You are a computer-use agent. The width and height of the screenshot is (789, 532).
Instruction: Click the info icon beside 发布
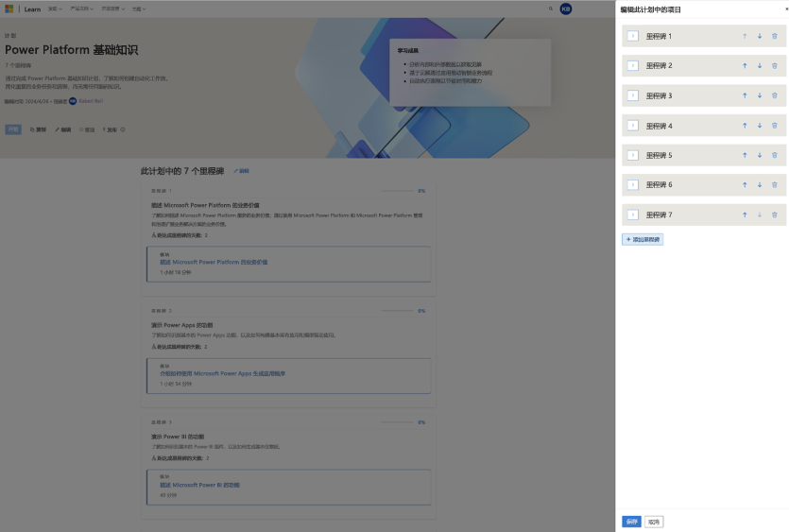click(x=122, y=129)
